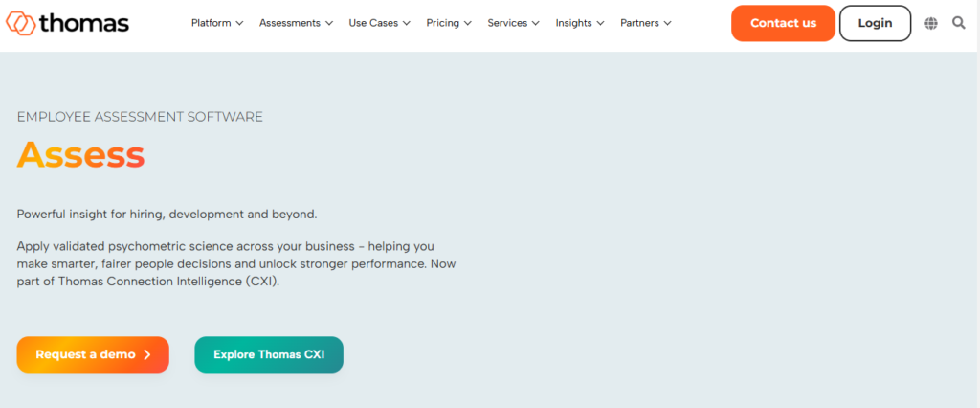Expand the Assessments menu chevron

point(329,23)
